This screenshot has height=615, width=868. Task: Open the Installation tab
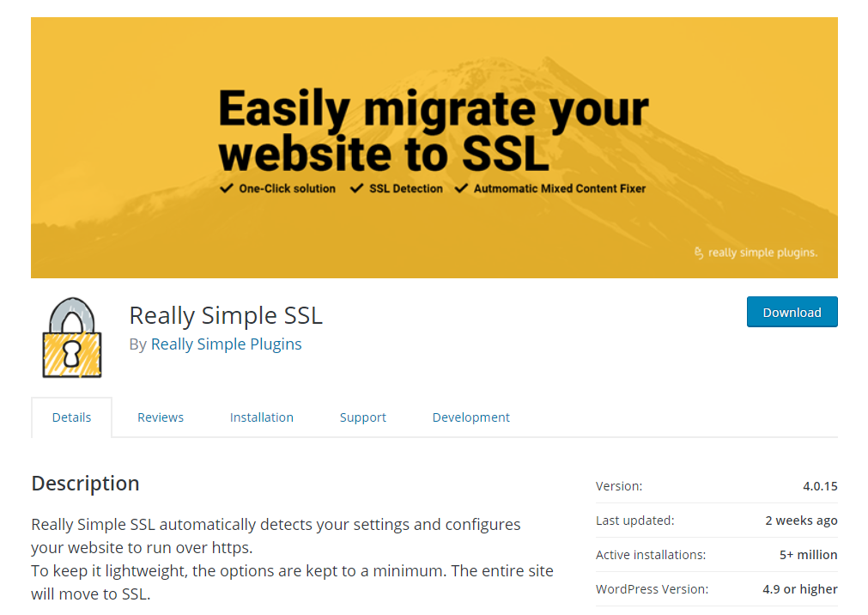[x=261, y=417]
